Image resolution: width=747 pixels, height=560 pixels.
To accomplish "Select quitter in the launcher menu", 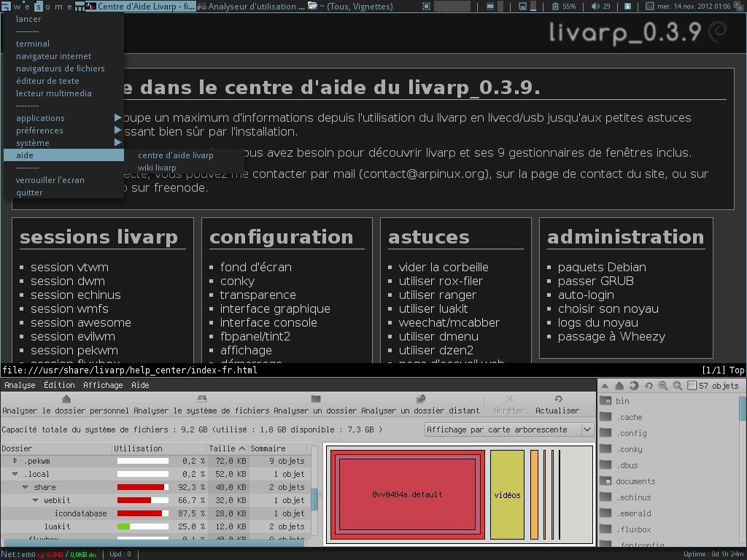I will coord(63,192).
